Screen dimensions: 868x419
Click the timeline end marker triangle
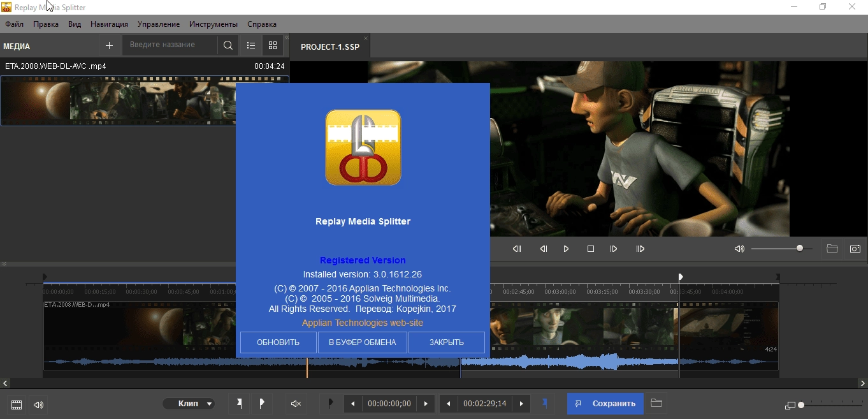click(x=778, y=277)
